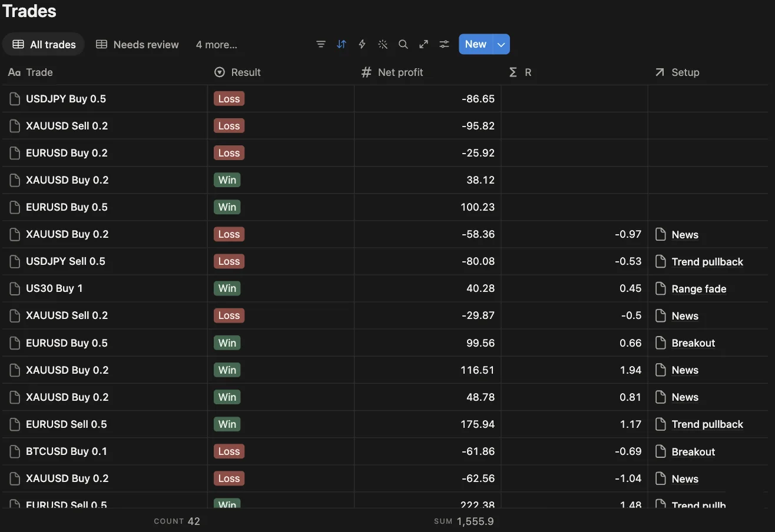
Task: Click the Loss tag in USDJPY Buy 0.5 row
Action: click(229, 99)
